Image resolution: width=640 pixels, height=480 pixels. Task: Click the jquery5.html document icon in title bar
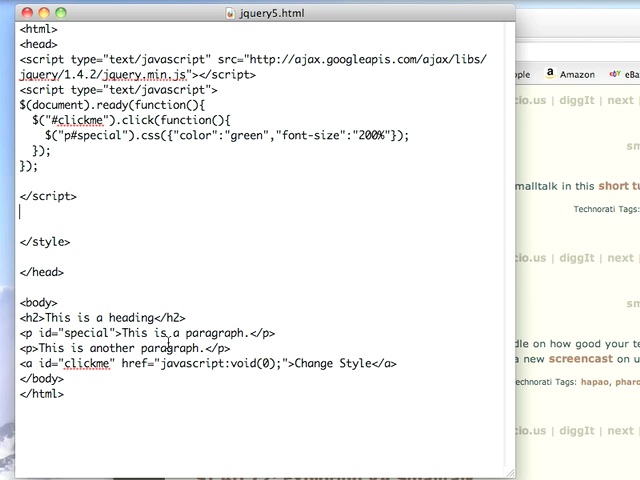click(x=230, y=13)
